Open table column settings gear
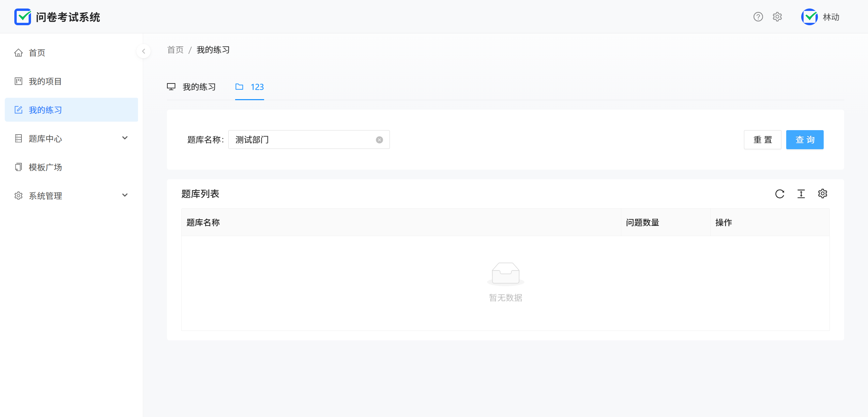 pos(823,194)
